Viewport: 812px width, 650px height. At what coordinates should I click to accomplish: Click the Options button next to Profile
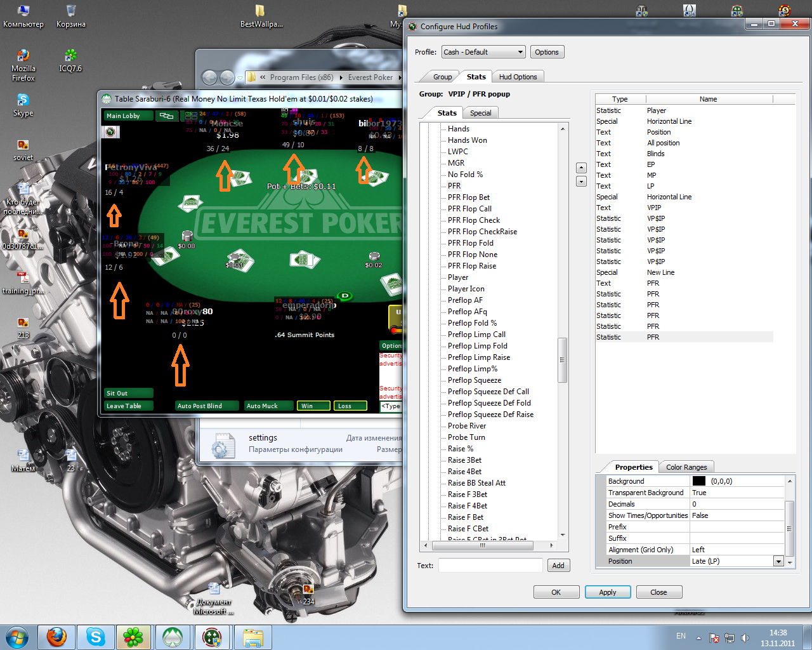coord(546,52)
